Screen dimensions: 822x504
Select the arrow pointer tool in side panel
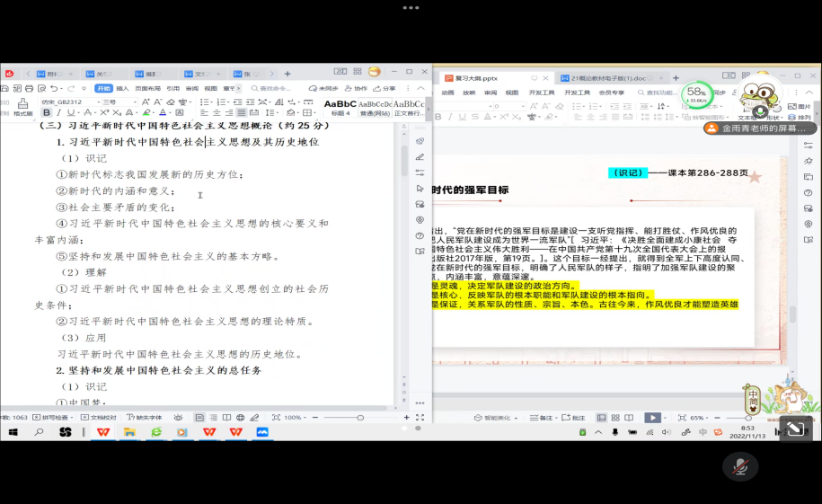pos(420,189)
